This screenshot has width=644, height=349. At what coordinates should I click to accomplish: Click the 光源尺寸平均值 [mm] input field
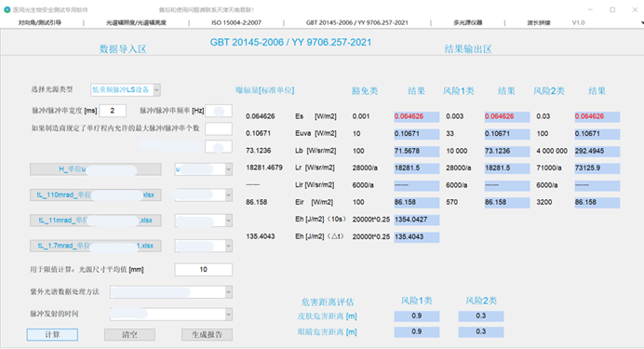click(x=203, y=269)
